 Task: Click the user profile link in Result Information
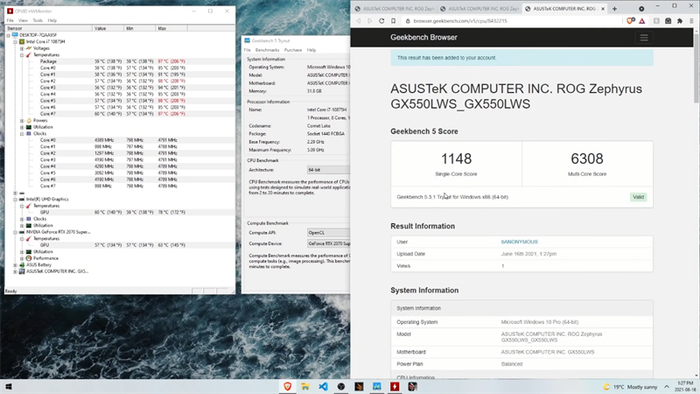point(519,242)
